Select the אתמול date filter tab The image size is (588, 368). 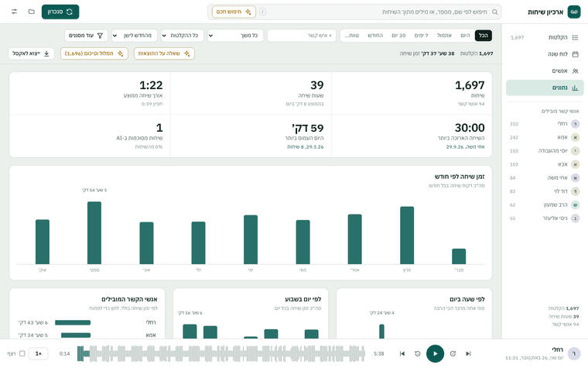(x=444, y=36)
